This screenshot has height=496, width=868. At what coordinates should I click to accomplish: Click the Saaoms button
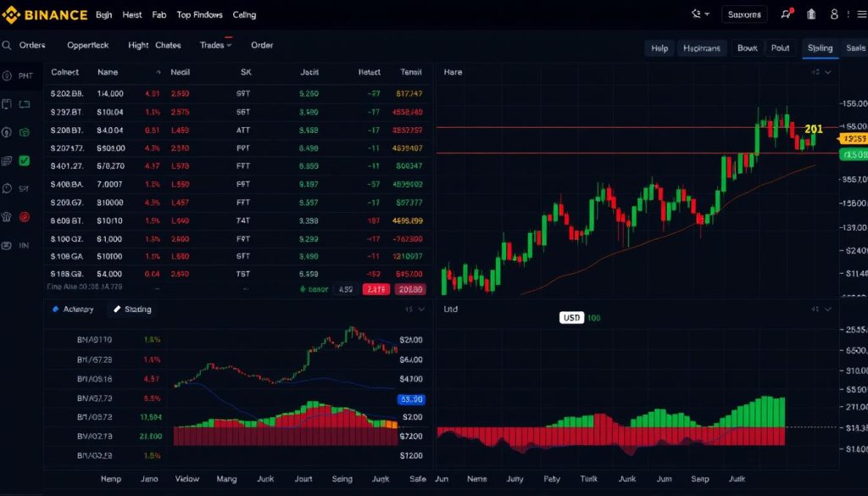click(x=744, y=14)
